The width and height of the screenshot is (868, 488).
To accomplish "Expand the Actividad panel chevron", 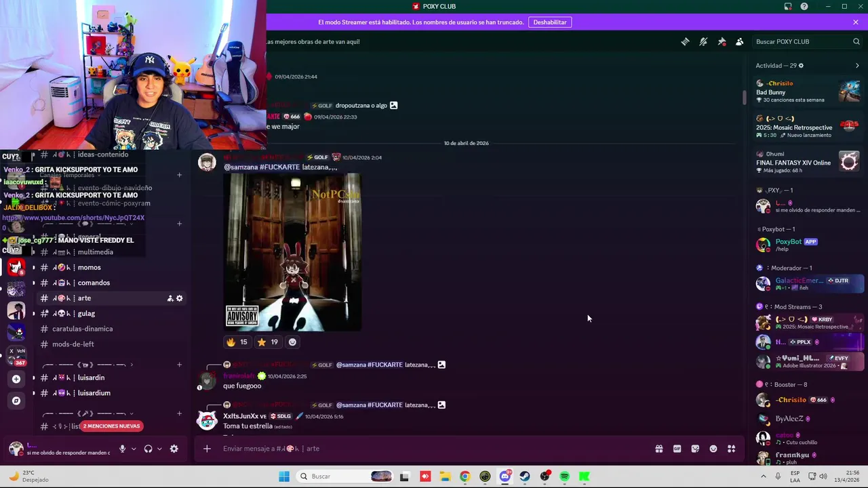I will click(x=857, y=66).
